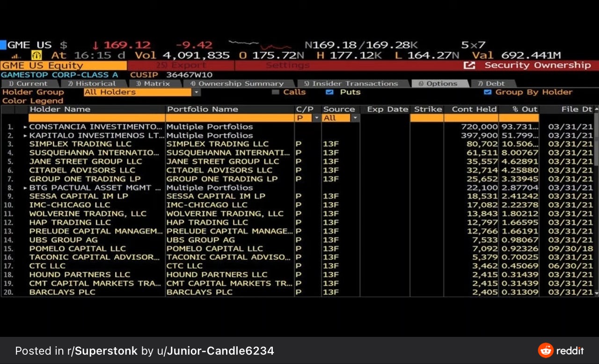Click the Color Legend label
This screenshot has width=599, height=364.
[x=33, y=101]
